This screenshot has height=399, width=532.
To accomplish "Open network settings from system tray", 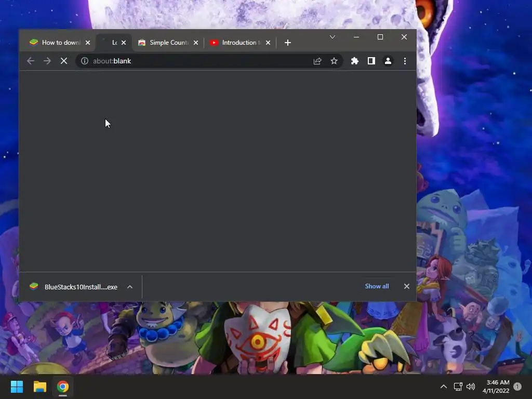I will click(x=458, y=387).
